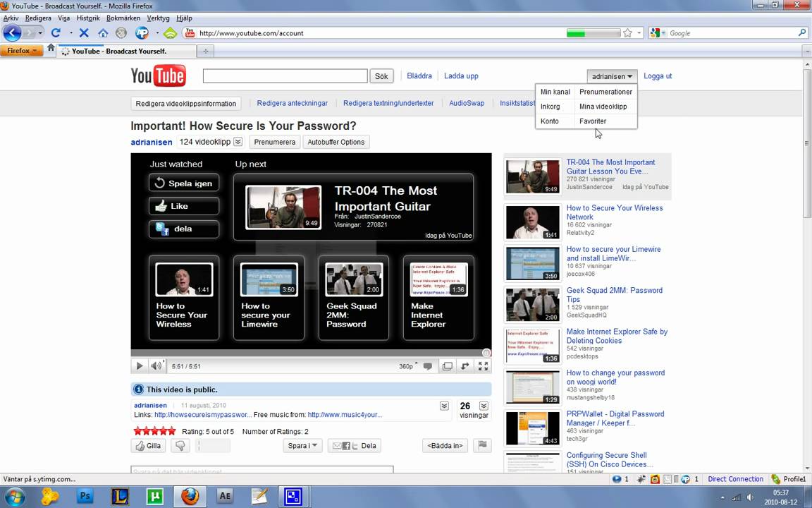The image size is (812, 508).
Task: Open the Spara i dropdown
Action: coord(302,446)
